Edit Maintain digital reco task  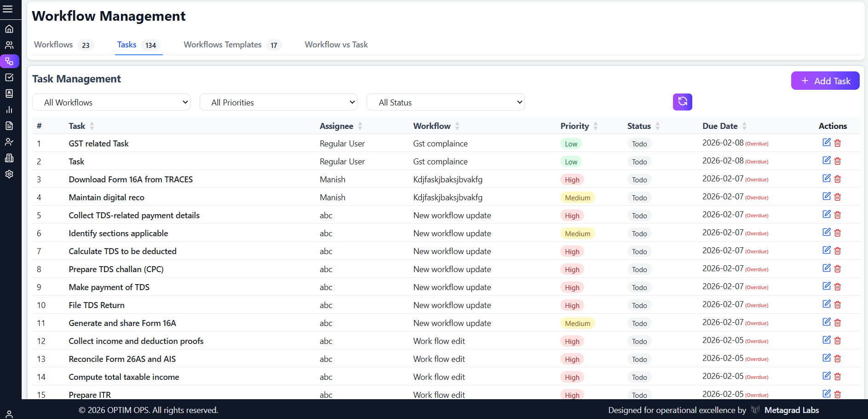click(x=826, y=196)
